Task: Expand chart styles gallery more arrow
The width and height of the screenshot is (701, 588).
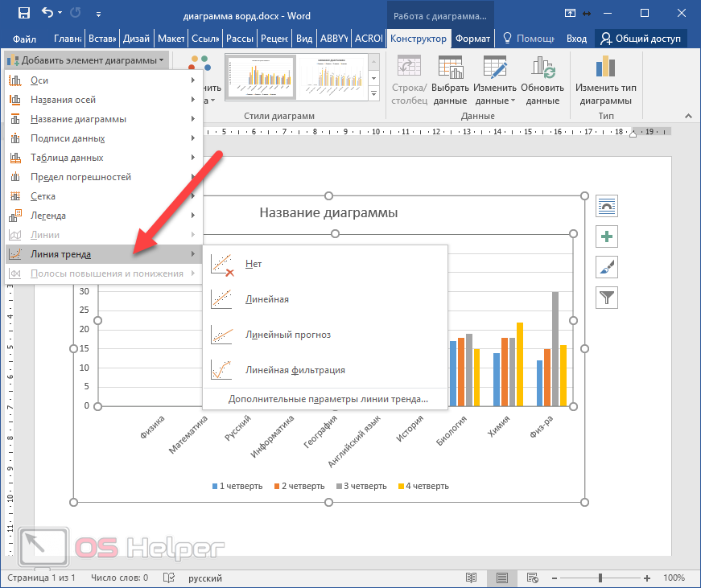Action: coord(373,95)
